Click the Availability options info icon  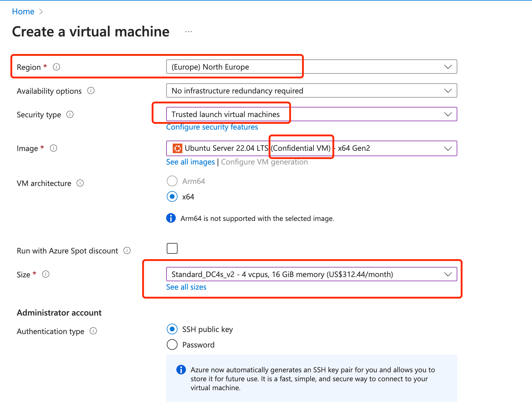(x=91, y=90)
